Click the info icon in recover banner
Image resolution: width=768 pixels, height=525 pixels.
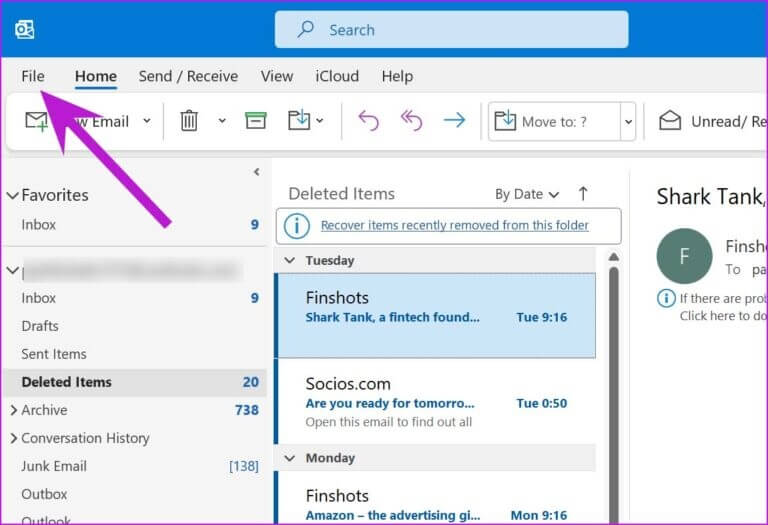coord(297,226)
